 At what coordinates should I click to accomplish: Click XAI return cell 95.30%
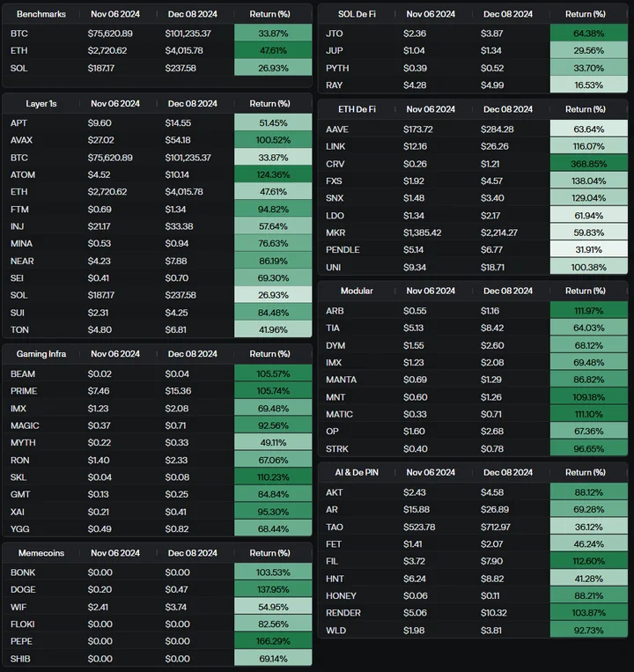(273, 512)
